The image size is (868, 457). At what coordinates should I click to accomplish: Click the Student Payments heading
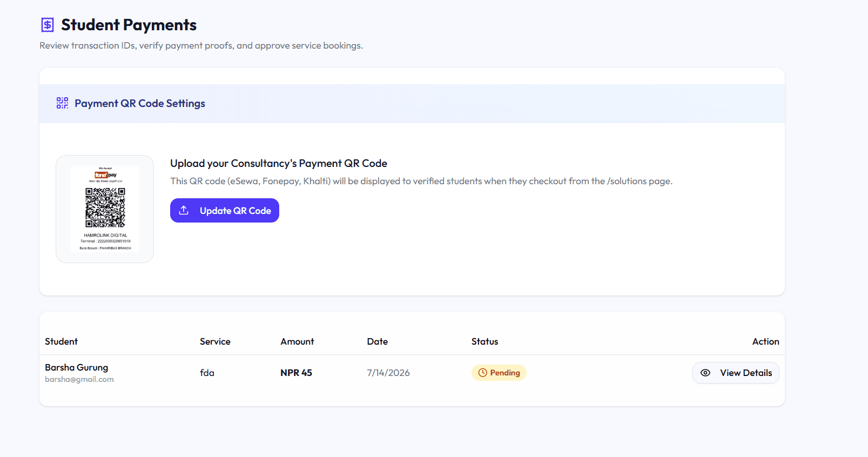[129, 25]
